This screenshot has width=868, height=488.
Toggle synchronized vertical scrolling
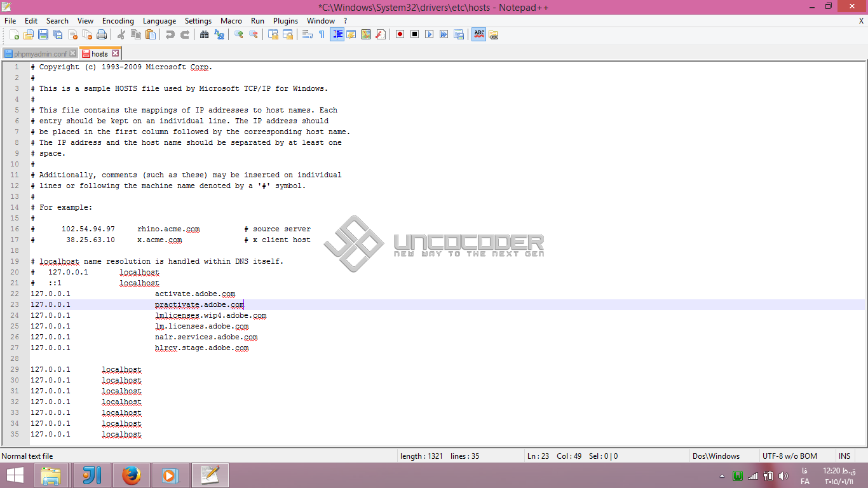pos(273,34)
